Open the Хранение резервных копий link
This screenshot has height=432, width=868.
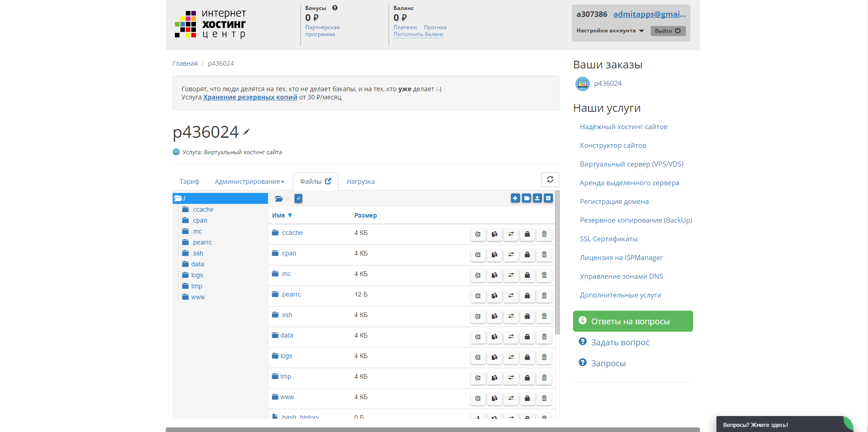(250, 97)
